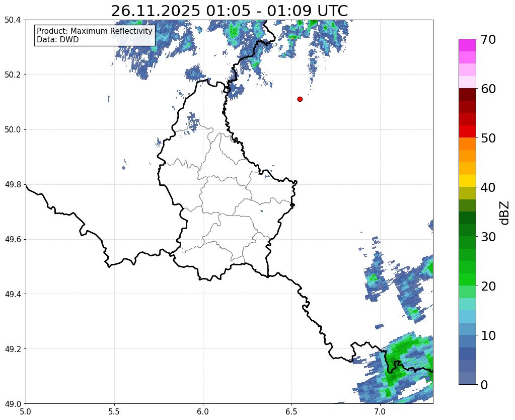Click the 40 tick label on colorbar
The image size is (515, 420).
coord(488,187)
